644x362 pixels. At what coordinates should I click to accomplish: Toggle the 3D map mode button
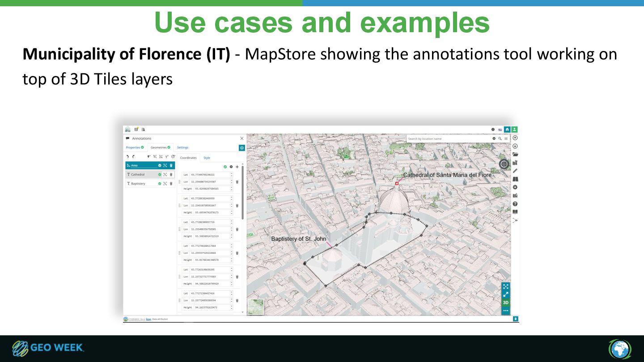[506, 303]
